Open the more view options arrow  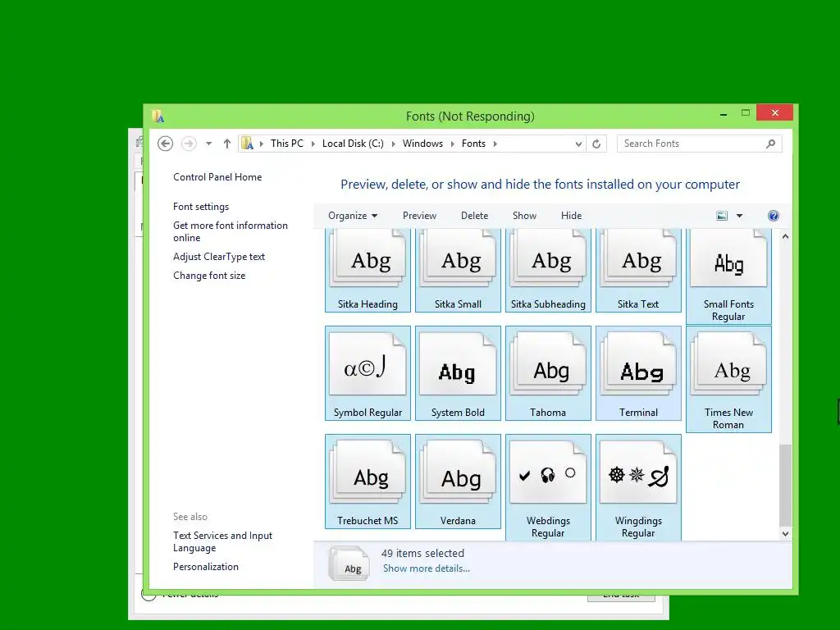(x=739, y=216)
